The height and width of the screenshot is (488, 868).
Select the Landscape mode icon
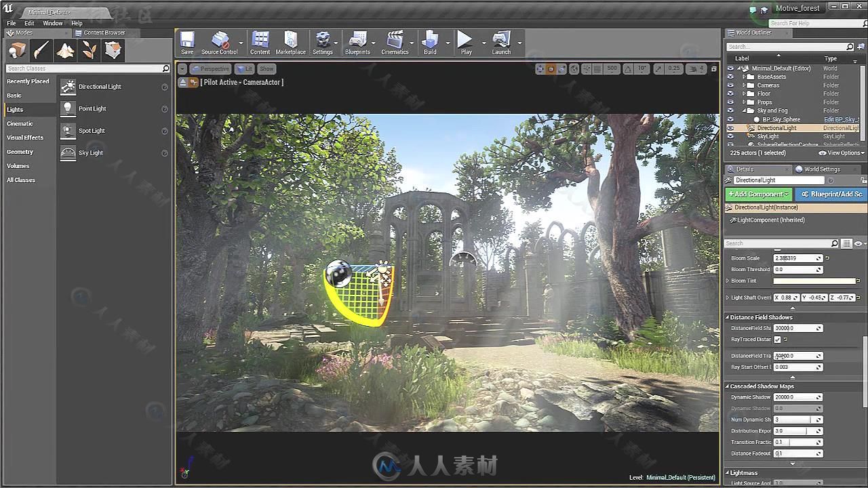[65, 50]
